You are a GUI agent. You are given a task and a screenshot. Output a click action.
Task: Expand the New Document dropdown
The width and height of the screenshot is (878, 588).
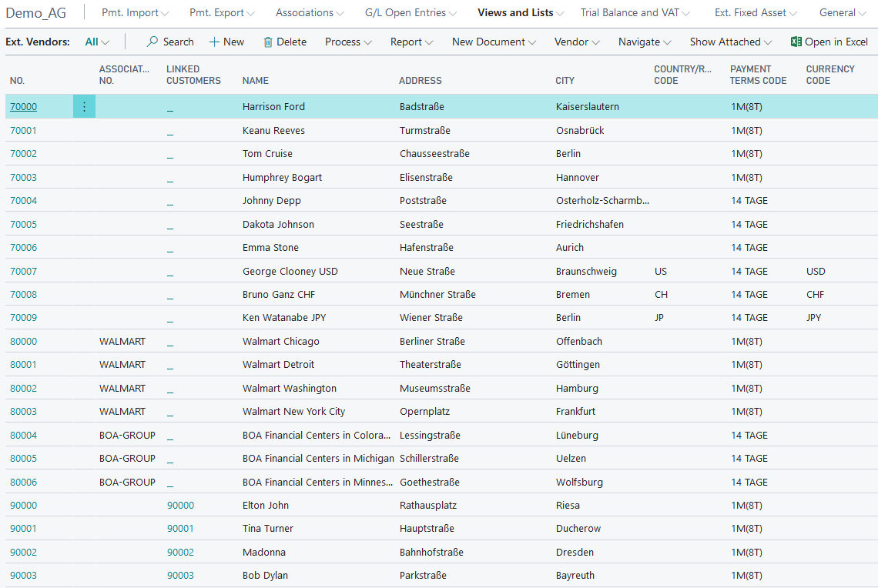click(x=494, y=42)
